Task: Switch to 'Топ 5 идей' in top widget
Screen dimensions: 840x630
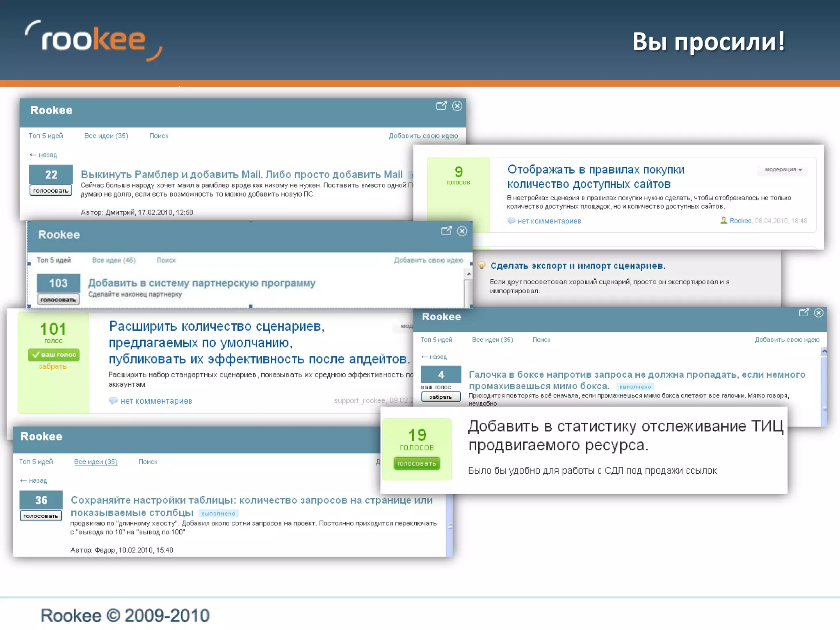Action: pyautogui.click(x=46, y=136)
